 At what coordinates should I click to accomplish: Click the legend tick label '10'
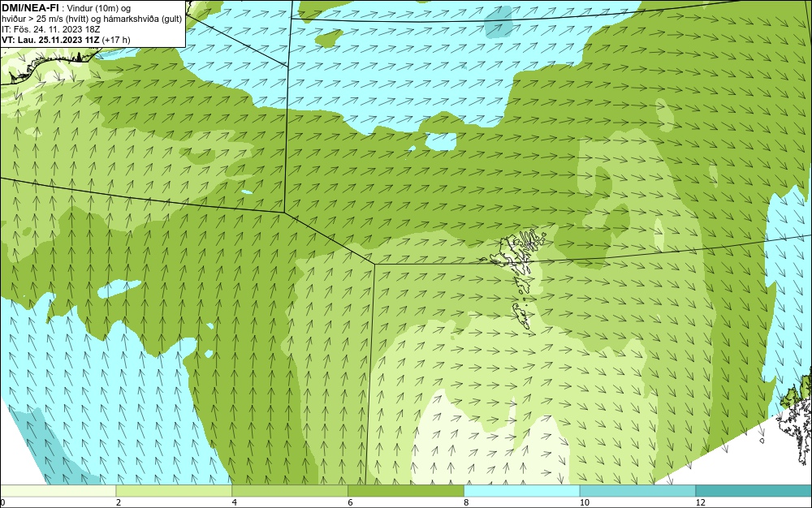point(584,502)
